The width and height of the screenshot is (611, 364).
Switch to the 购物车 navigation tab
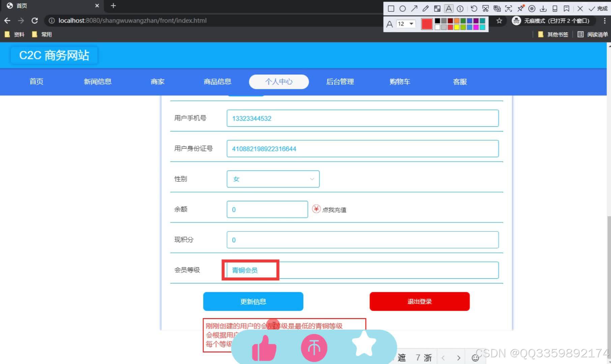click(400, 82)
